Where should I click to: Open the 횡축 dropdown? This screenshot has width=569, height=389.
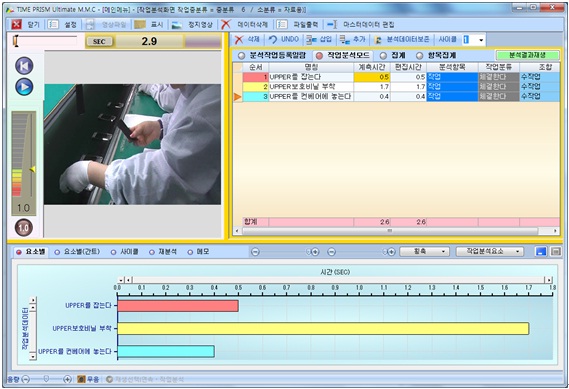pos(424,251)
